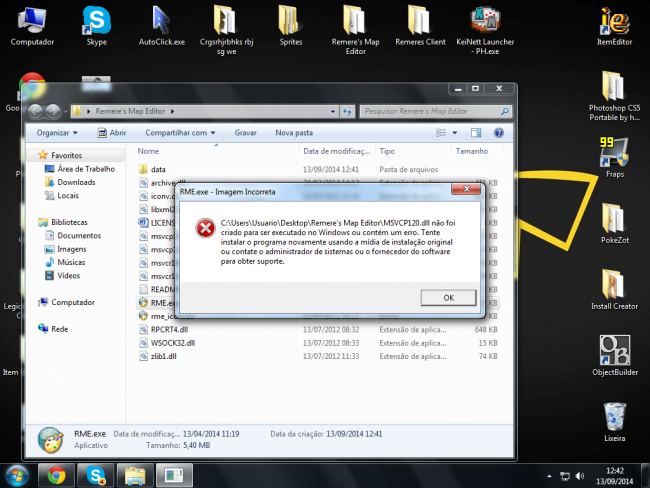Open the Computador desktop icon
The width and height of the screenshot is (650, 488).
(32, 26)
